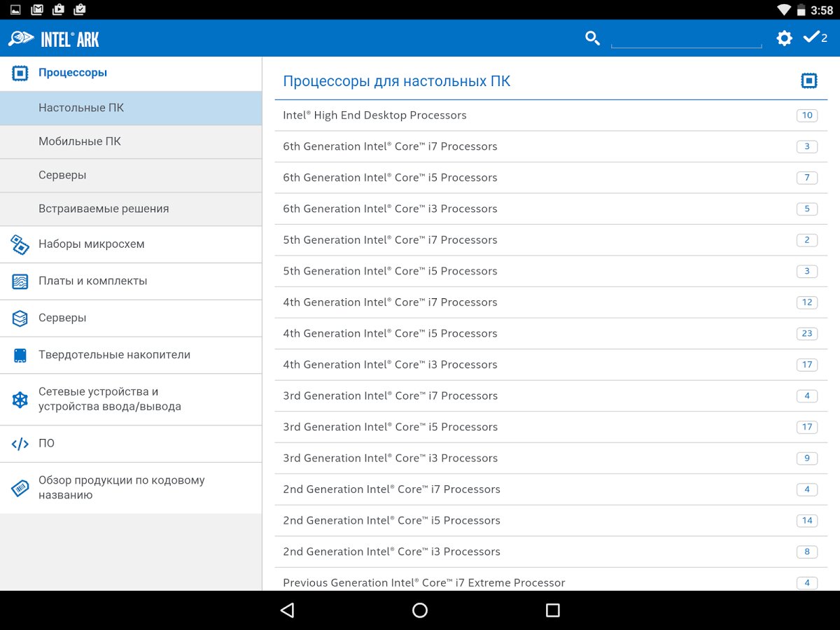Click the Сетевые устройства network icon

[20, 400]
